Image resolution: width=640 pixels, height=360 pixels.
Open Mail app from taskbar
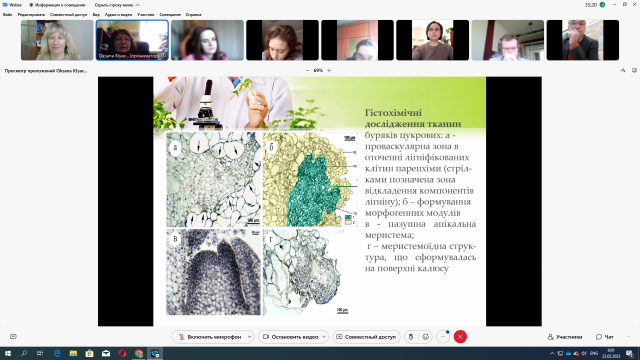[106, 353]
